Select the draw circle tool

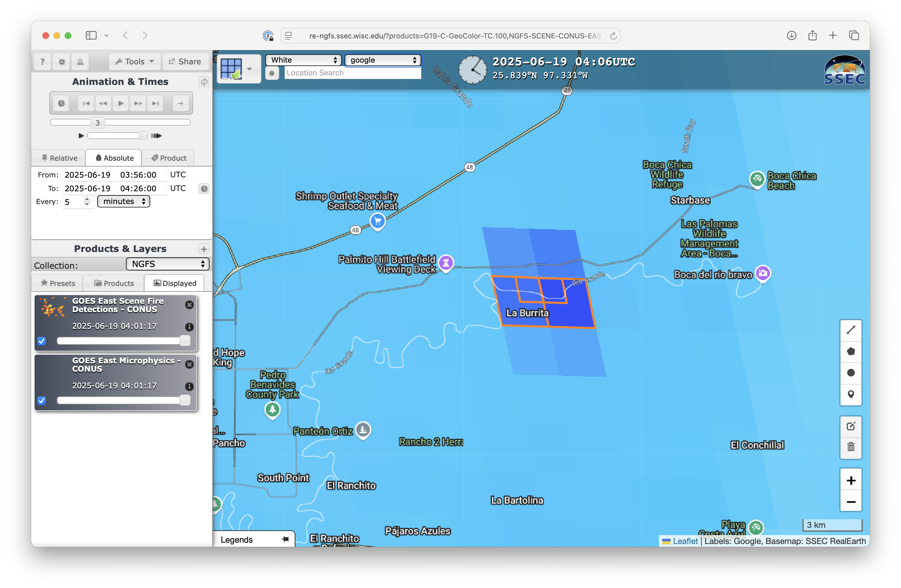(x=851, y=373)
